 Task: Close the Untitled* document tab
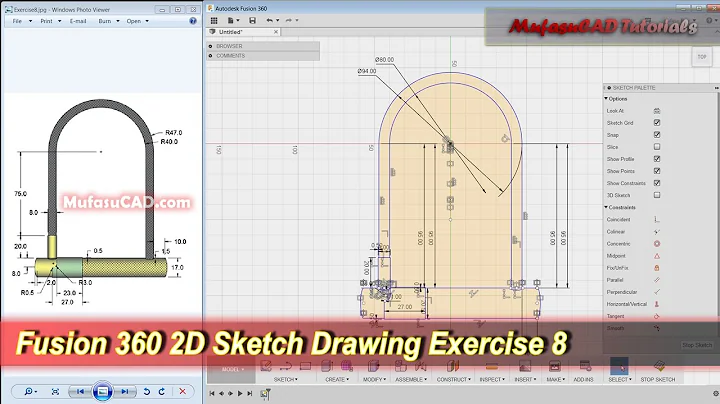pos(276,32)
